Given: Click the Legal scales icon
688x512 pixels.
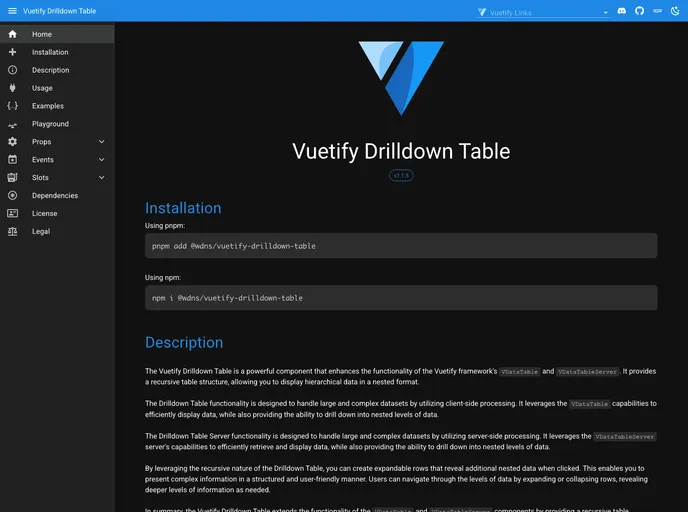Looking at the screenshot, I should pyautogui.click(x=12, y=231).
